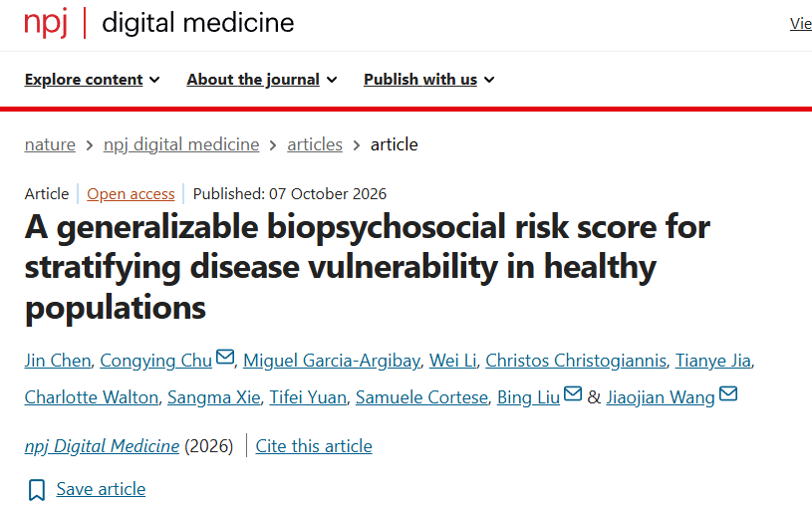This screenshot has height=506, width=812.
Task: Expand the Explore content dropdown
Action: point(93,80)
